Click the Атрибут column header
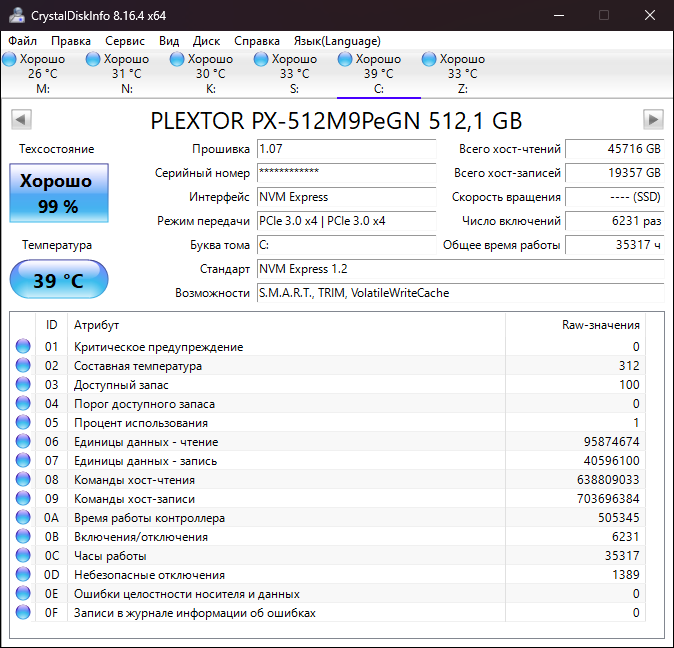This screenshot has width=674, height=648. pyautogui.click(x=286, y=325)
